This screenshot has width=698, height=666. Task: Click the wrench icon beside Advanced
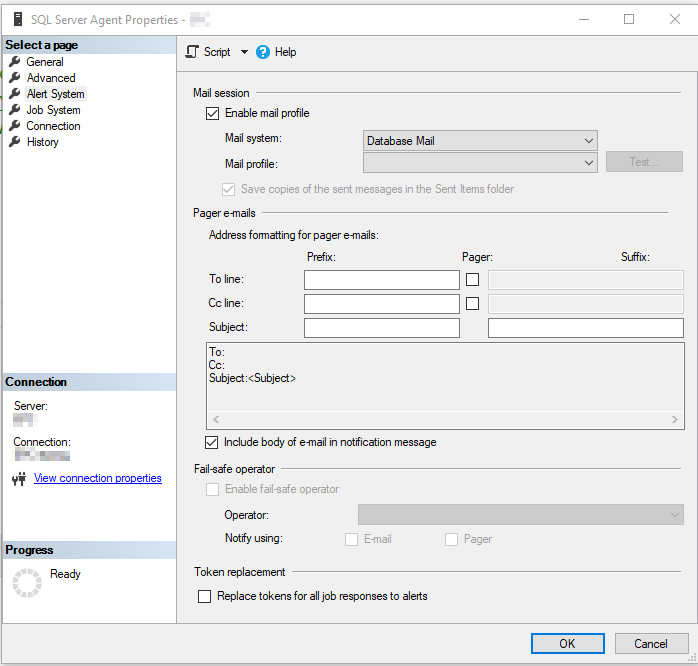[x=15, y=77]
